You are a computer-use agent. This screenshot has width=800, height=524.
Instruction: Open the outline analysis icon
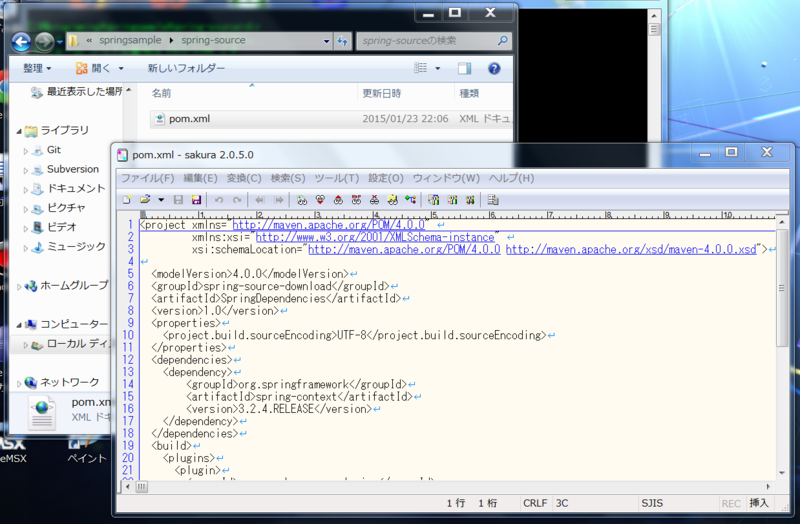coord(410,199)
